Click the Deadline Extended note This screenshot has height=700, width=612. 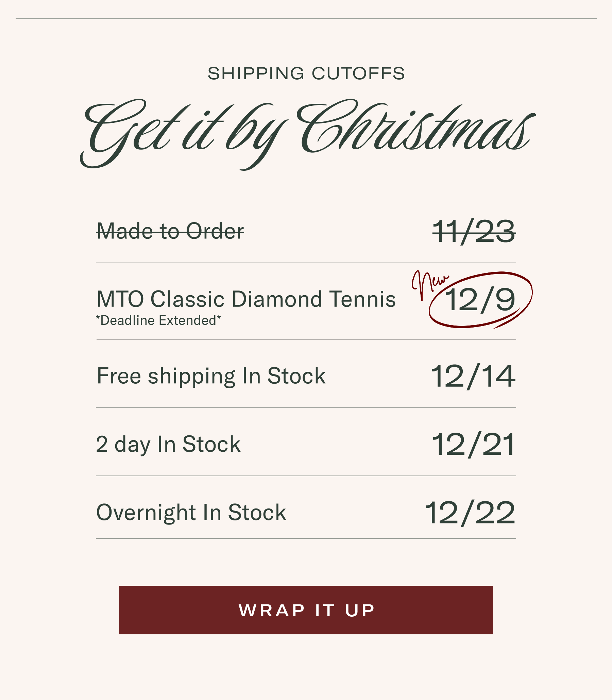(158, 320)
